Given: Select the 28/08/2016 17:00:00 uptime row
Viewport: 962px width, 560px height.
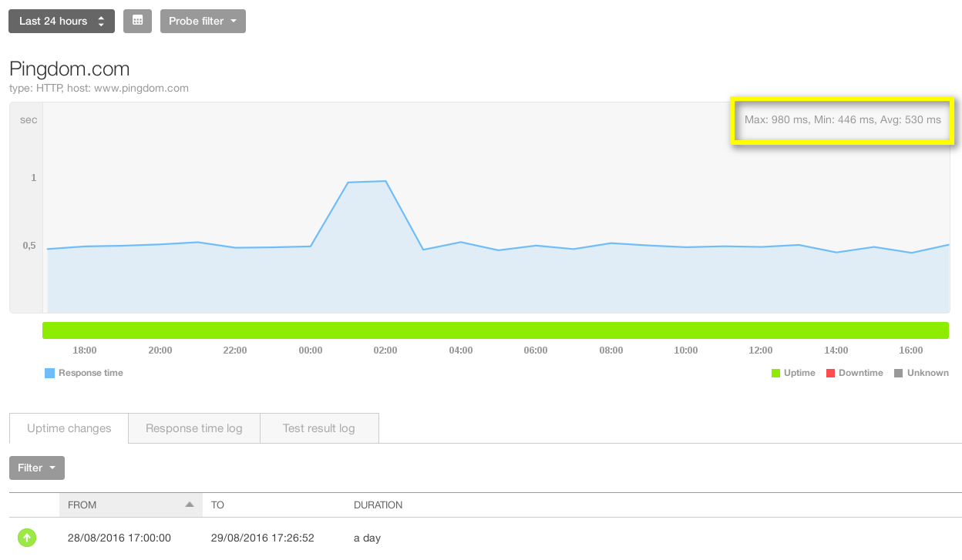Looking at the screenshot, I should pos(119,538).
